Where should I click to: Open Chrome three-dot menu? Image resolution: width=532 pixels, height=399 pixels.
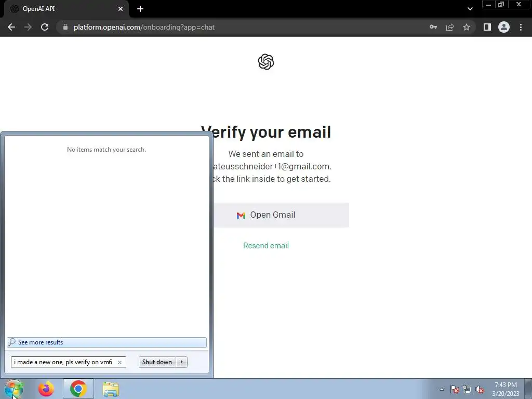[521, 27]
